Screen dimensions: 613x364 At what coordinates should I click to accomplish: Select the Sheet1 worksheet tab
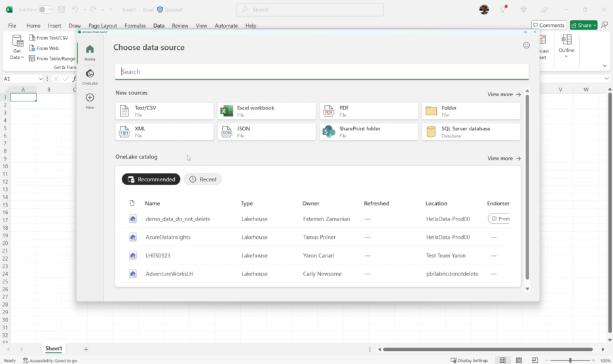pos(54,348)
